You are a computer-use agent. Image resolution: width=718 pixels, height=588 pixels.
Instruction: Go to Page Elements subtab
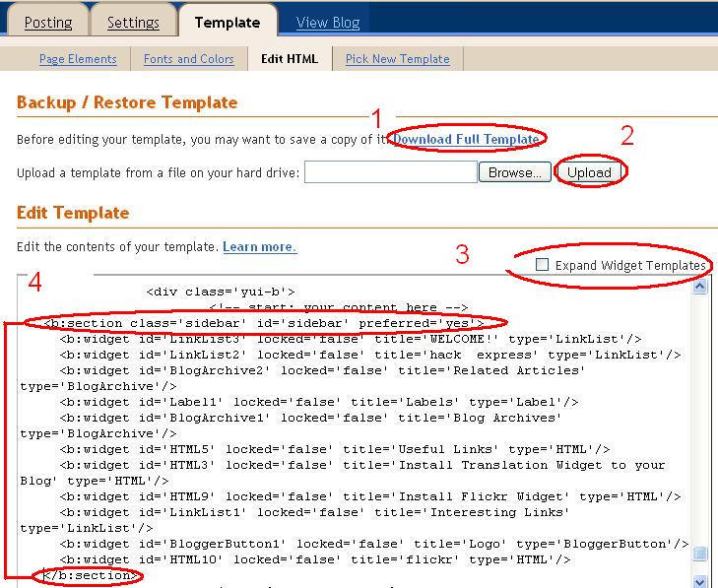[78, 59]
